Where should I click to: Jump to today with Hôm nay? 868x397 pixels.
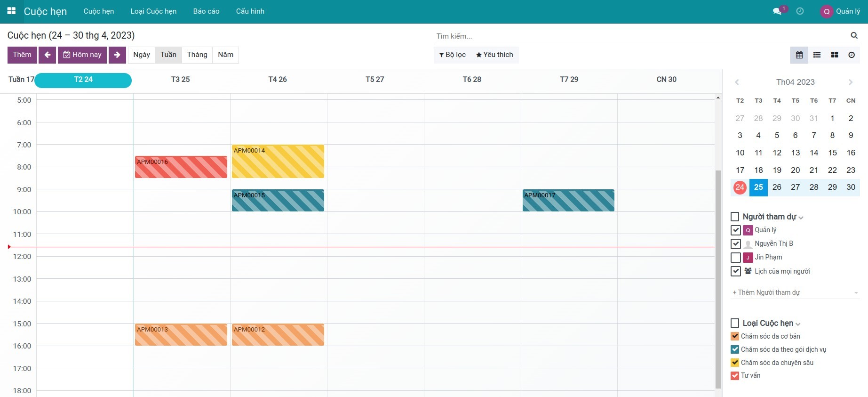point(82,55)
